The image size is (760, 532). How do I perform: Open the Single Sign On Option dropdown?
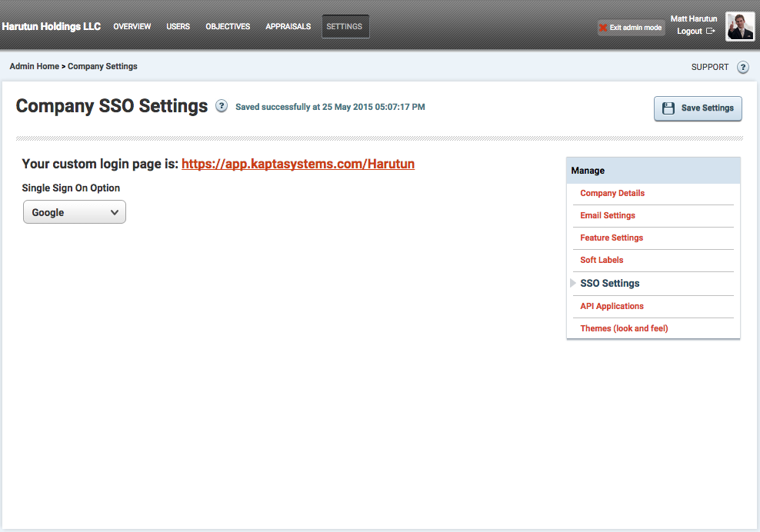pyautogui.click(x=75, y=212)
